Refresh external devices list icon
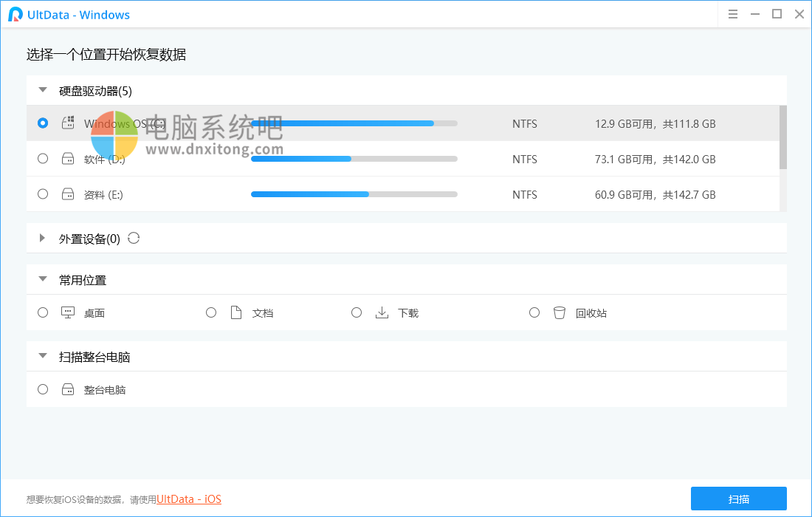Viewport: 812px width, 517px height. click(x=134, y=239)
